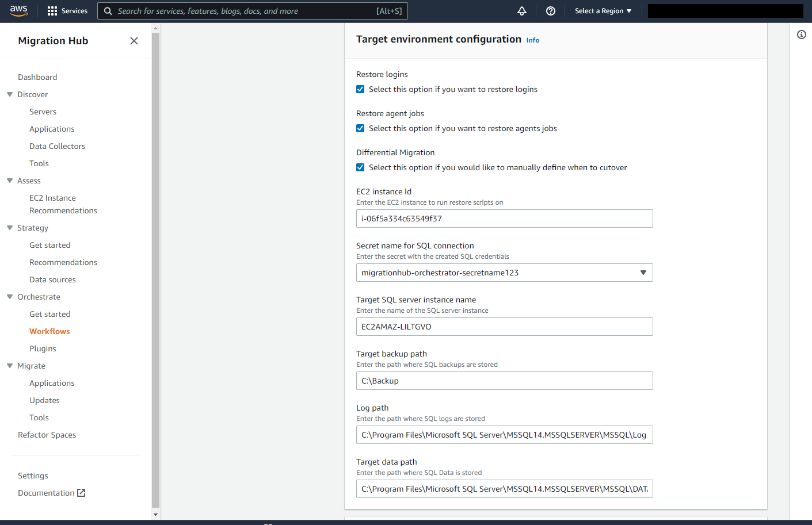
Task: Click the Target data path field
Action: [505, 489]
